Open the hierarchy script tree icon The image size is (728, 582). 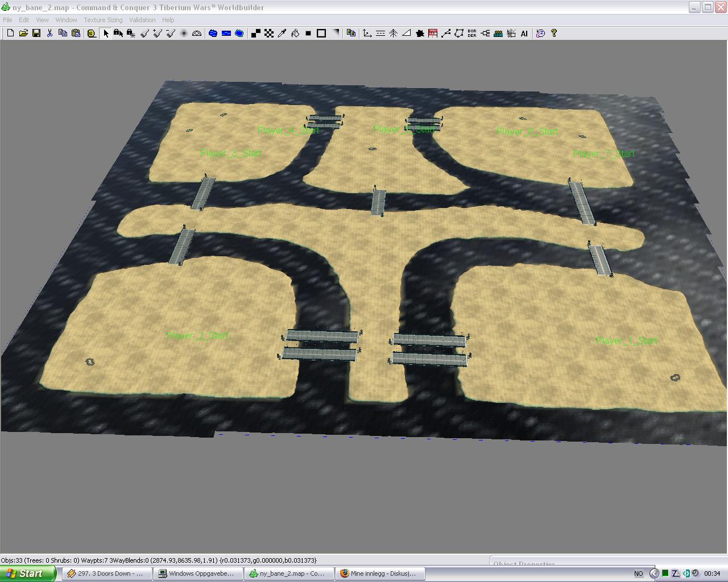[x=485, y=34]
